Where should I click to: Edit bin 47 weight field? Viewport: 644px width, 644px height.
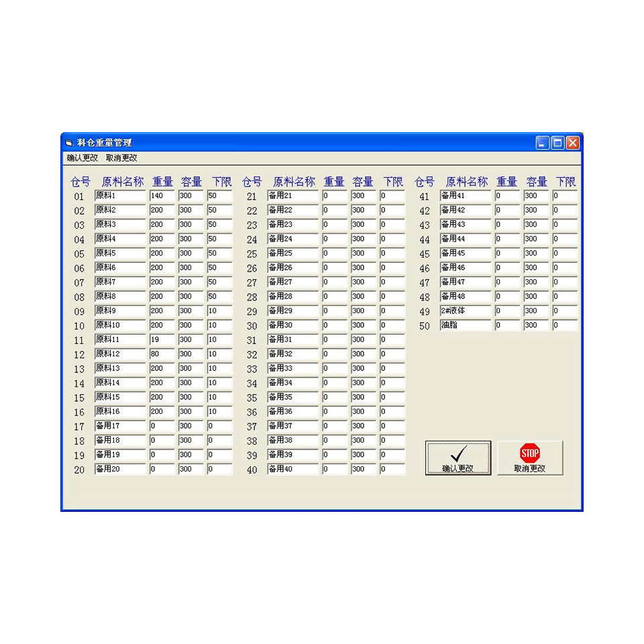tap(507, 282)
